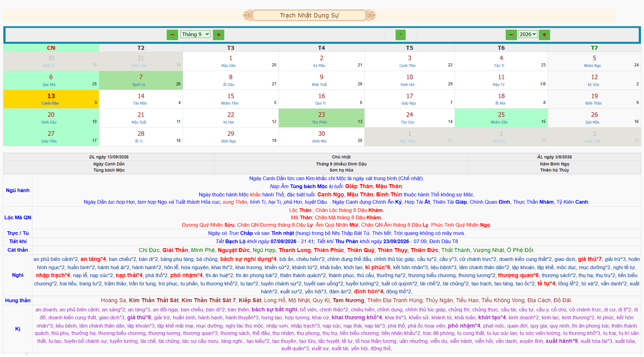
Task: Select day 6 Quý Mùi
Action: click(51, 80)
